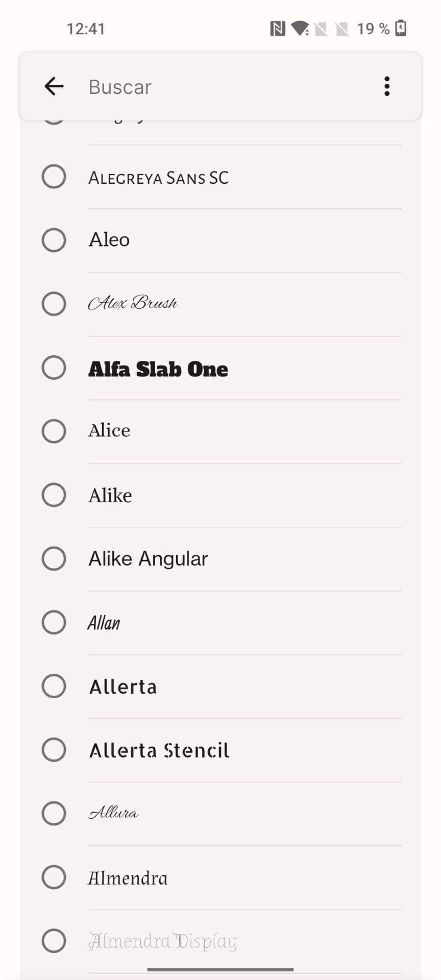Tap the bottom navigation gesture bar
Image resolution: width=441 pixels, height=980 pixels.
(220, 969)
